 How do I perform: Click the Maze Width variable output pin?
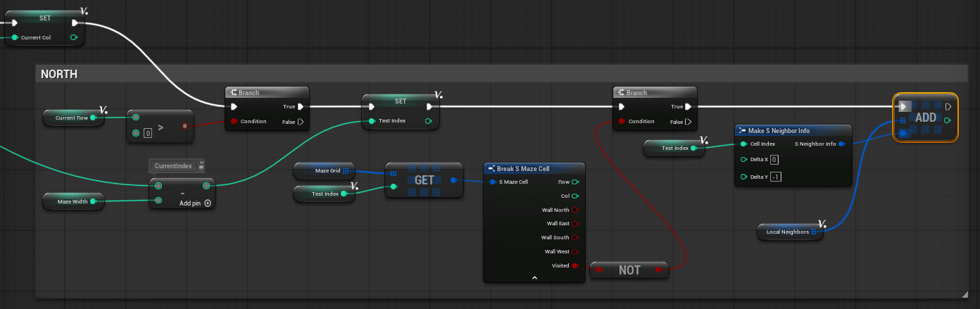[x=94, y=201]
